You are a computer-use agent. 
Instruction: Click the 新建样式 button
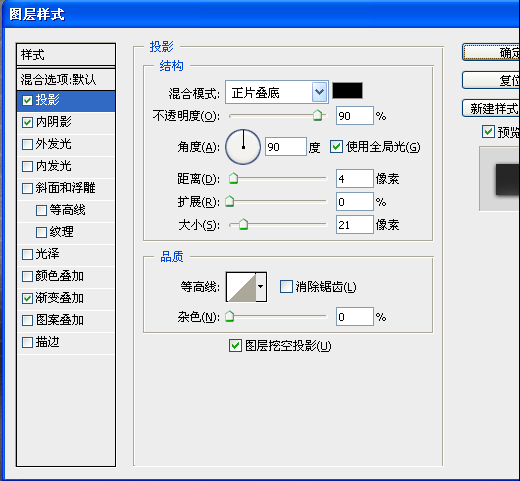tap(491, 108)
